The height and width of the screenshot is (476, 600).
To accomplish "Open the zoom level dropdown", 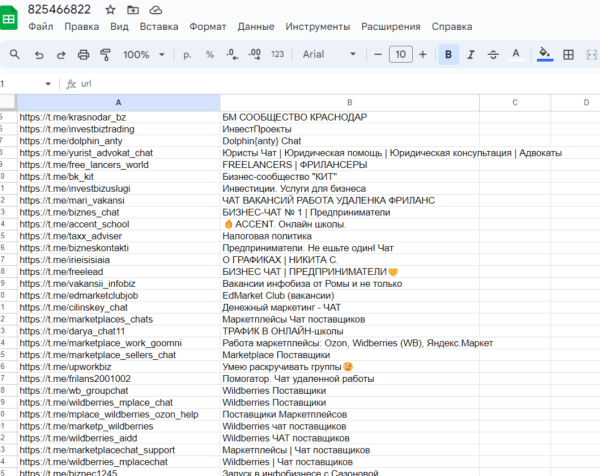I will [x=143, y=54].
